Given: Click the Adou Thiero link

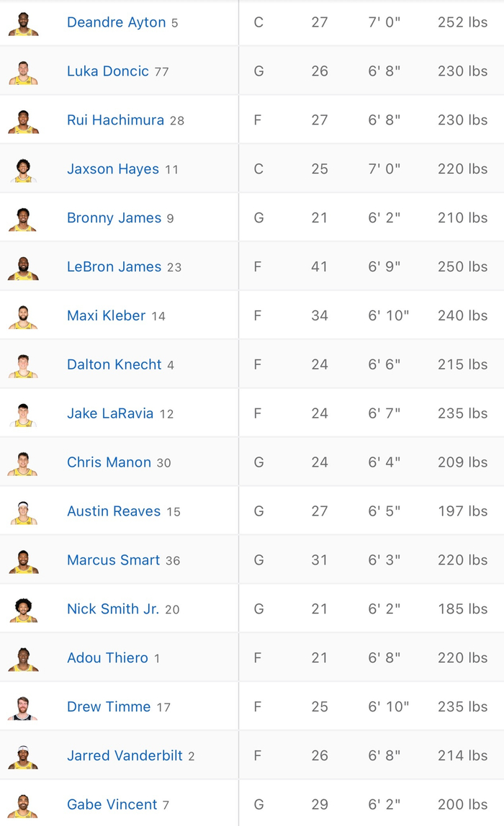Looking at the screenshot, I should click(107, 658).
